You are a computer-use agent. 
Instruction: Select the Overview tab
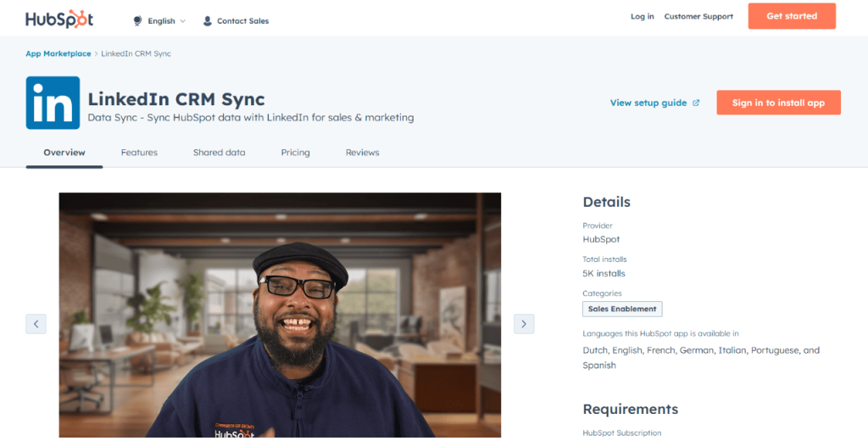click(x=64, y=153)
